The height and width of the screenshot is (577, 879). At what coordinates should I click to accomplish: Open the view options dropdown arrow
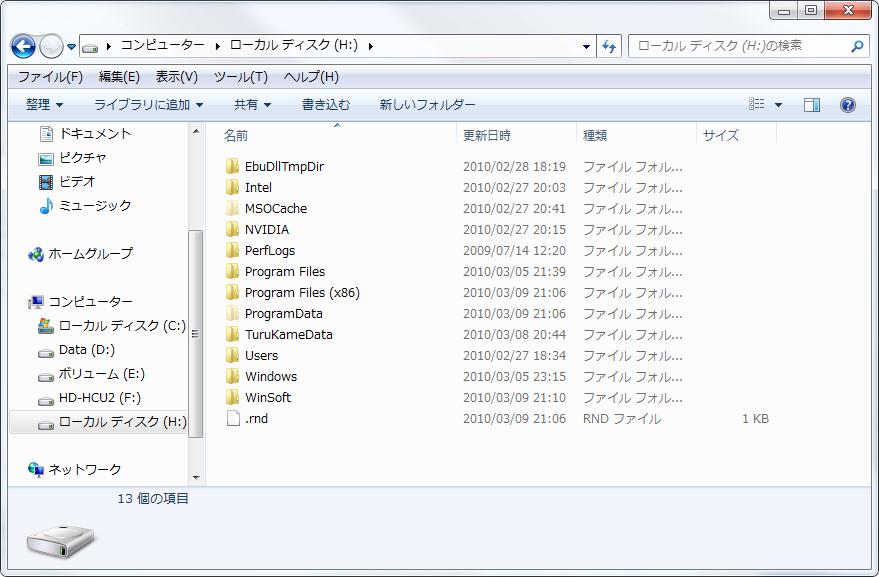coord(778,105)
